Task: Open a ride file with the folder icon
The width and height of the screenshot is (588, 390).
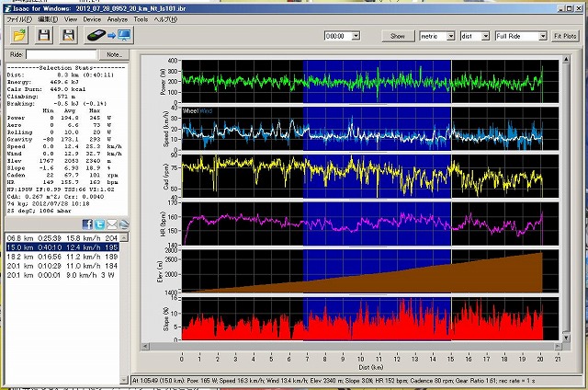Action: pos(20,35)
